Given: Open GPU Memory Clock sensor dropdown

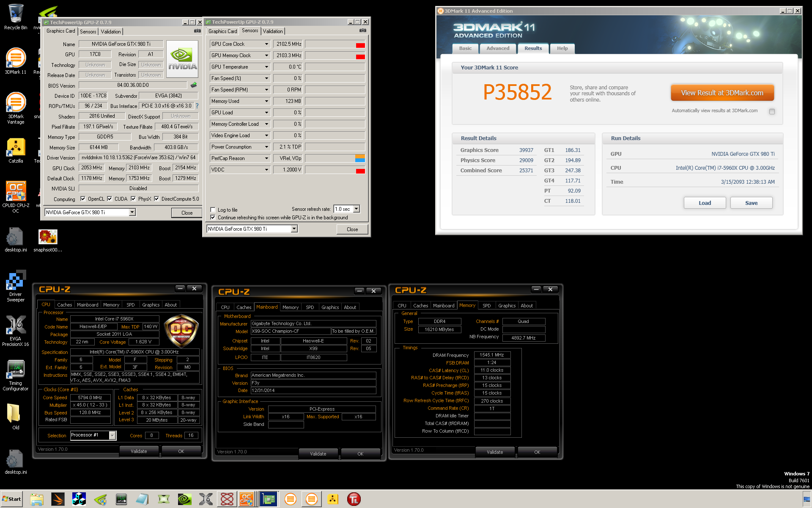Looking at the screenshot, I should tap(266, 55).
